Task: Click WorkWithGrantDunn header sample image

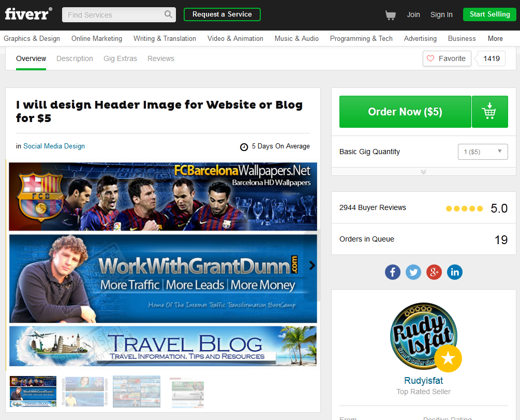Action: point(163,278)
